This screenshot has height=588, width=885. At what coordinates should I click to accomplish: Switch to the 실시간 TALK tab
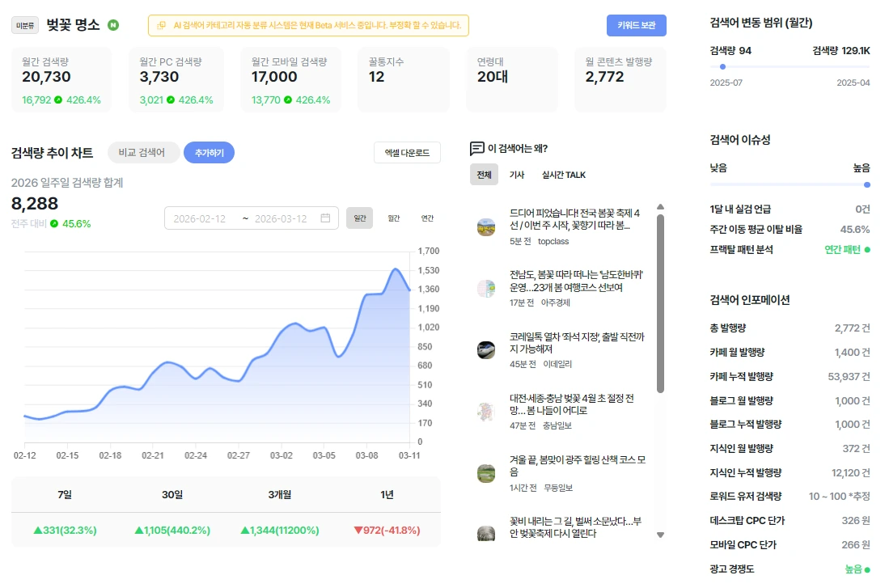click(x=563, y=175)
